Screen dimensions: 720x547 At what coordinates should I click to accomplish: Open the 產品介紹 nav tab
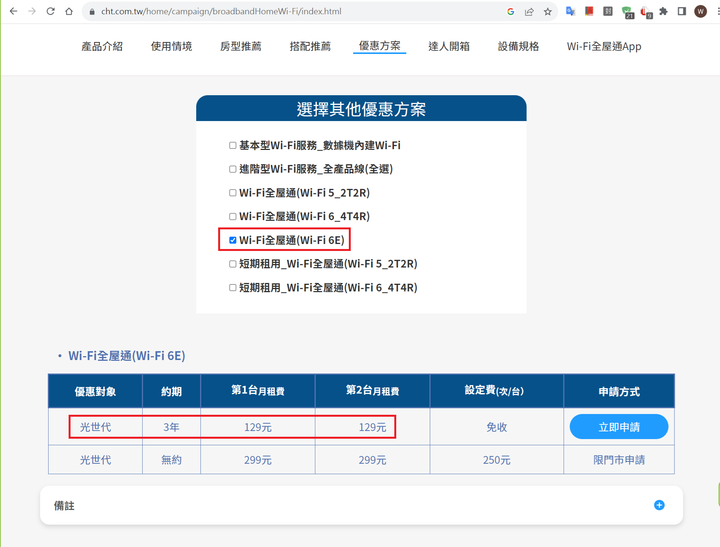(102, 46)
